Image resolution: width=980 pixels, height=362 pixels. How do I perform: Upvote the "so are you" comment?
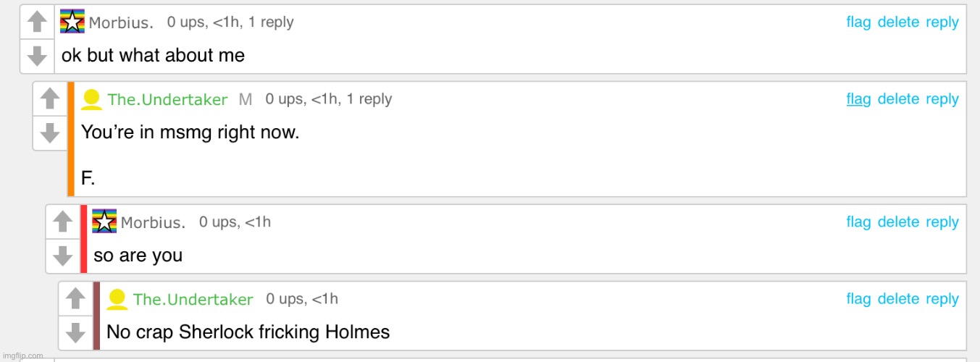(63, 222)
